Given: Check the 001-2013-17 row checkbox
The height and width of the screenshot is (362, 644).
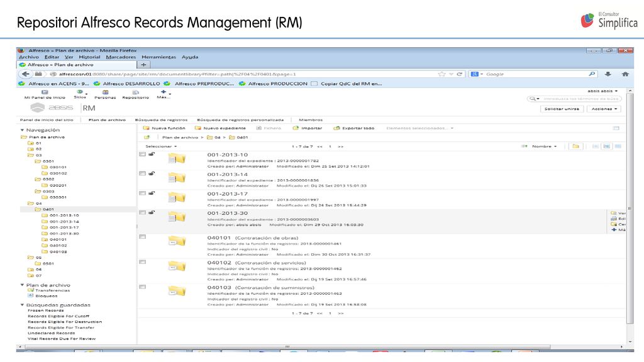Looking at the screenshot, I should point(143,194).
